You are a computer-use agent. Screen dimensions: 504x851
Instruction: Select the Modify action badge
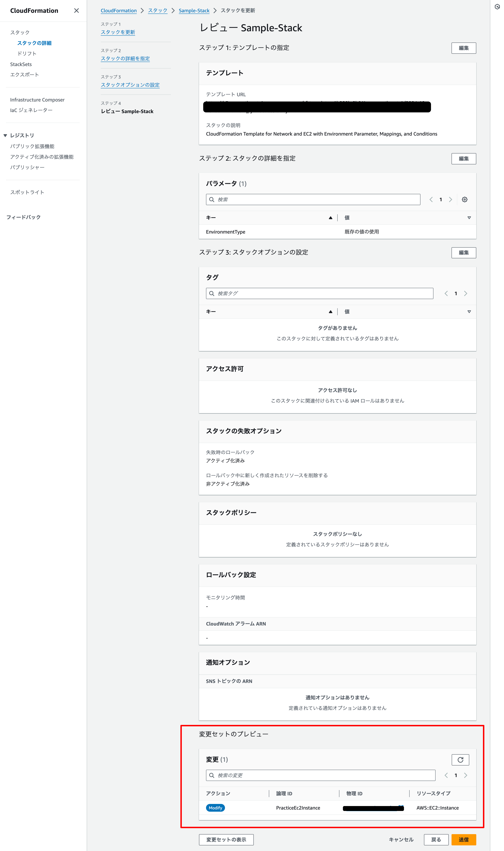click(215, 808)
